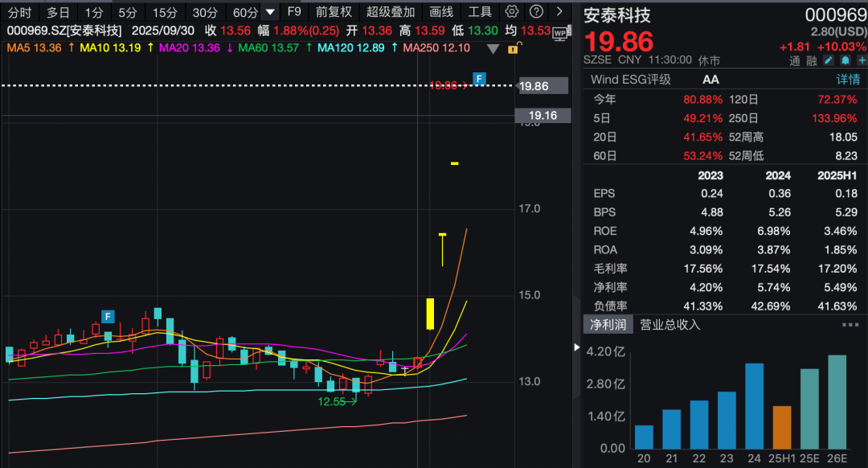
Task: Click the help question mark icon
Action: click(x=536, y=12)
